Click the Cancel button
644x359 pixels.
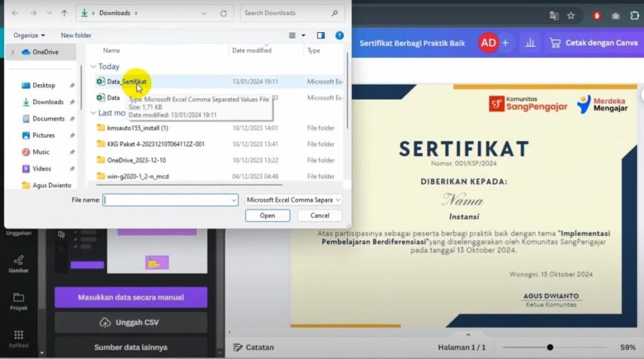point(319,216)
